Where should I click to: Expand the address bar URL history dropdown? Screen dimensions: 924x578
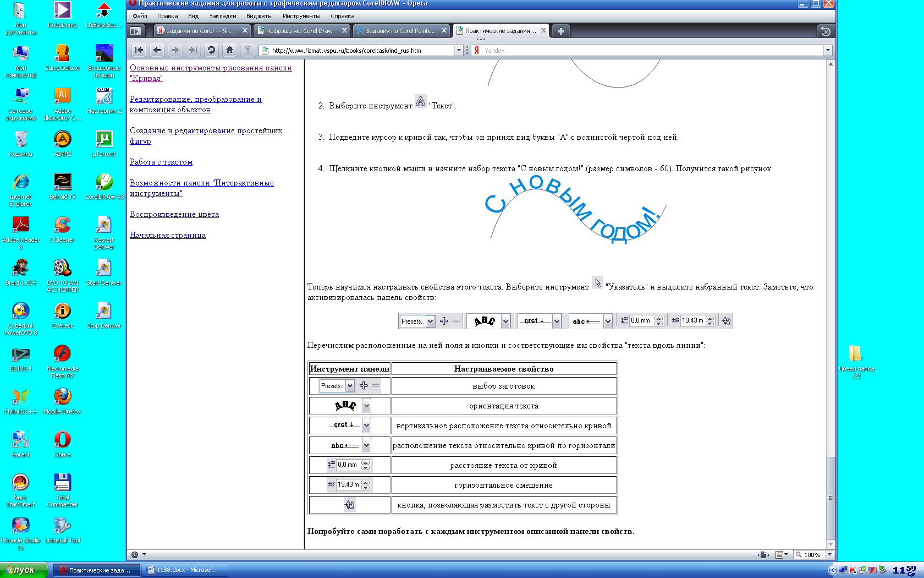pos(459,50)
